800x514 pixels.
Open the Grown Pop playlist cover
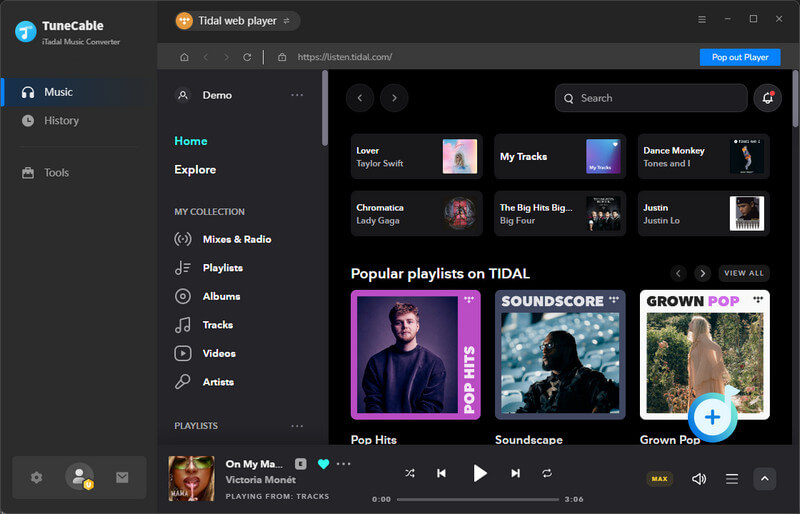(x=705, y=355)
